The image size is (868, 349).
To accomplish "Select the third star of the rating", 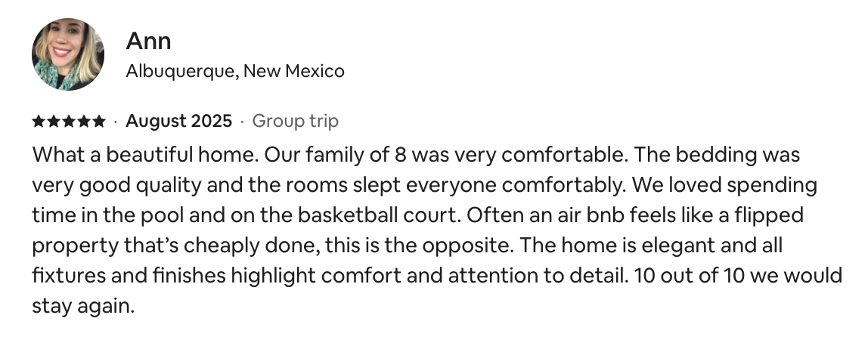I will 69,121.
